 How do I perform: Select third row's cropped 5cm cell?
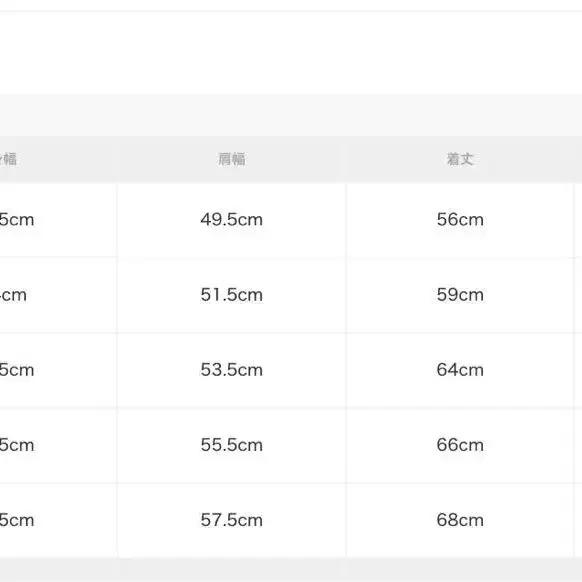point(58,370)
